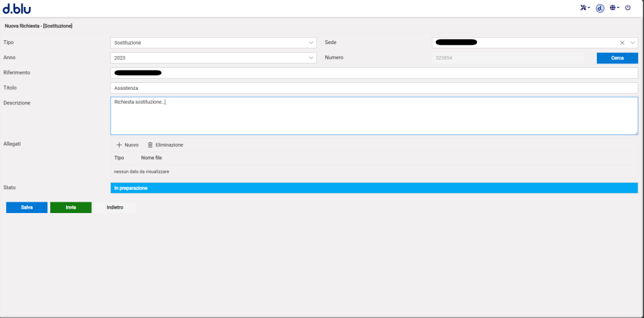Click the Eliminazione trash icon
Screen dimensions: 644x318
click(150, 145)
